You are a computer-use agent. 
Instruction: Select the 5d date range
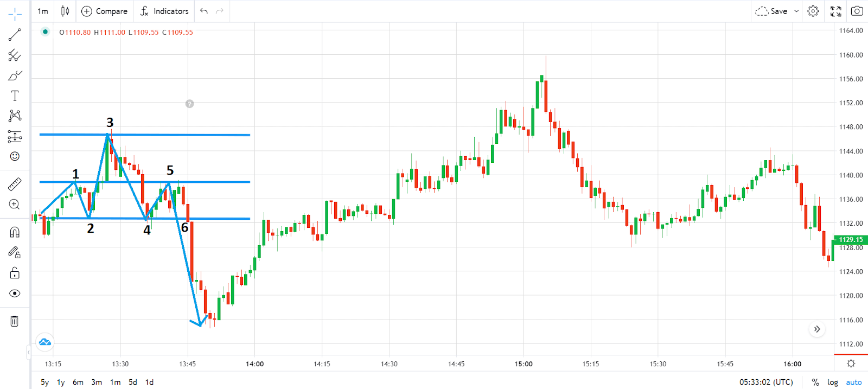[x=132, y=382]
